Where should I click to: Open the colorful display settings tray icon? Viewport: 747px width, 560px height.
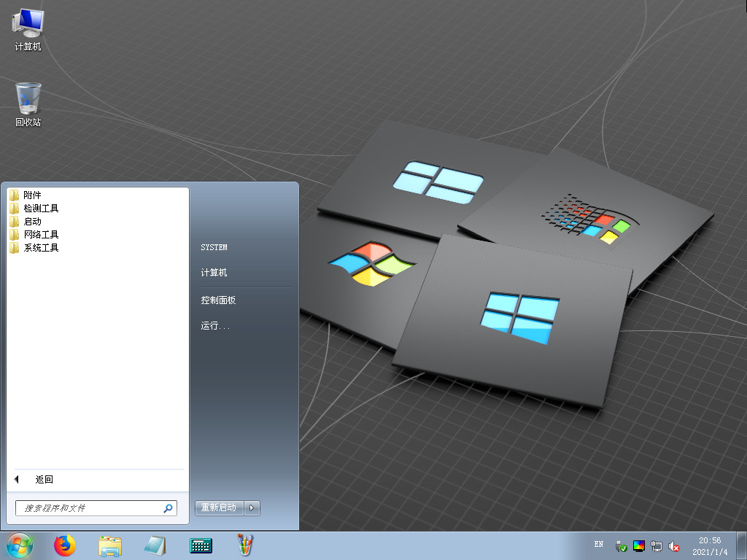click(x=639, y=545)
